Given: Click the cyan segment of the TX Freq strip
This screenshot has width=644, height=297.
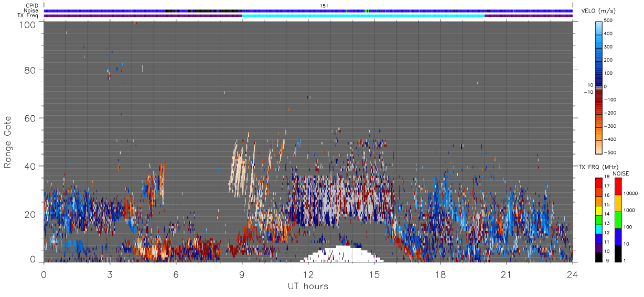Looking at the screenshot, I should [x=363, y=16].
